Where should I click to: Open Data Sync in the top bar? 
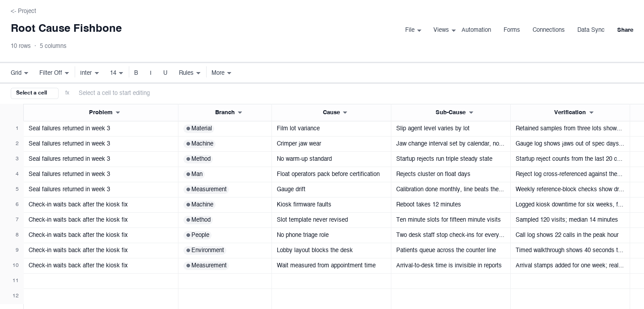click(x=591, y=30)
